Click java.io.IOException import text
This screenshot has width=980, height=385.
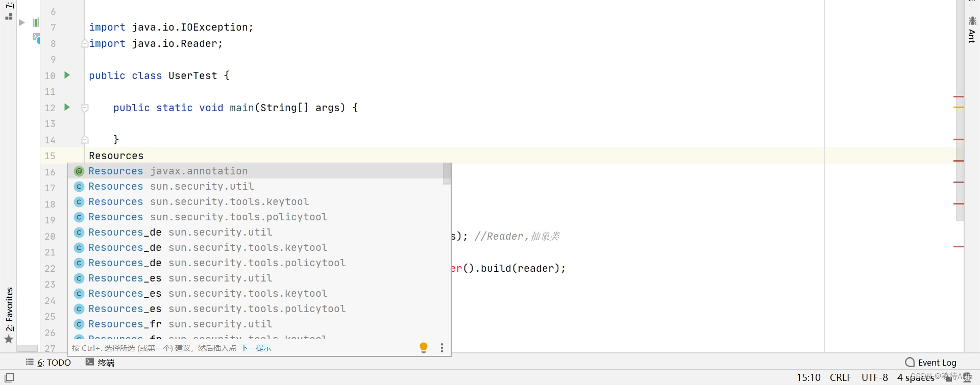pos(189,28)
